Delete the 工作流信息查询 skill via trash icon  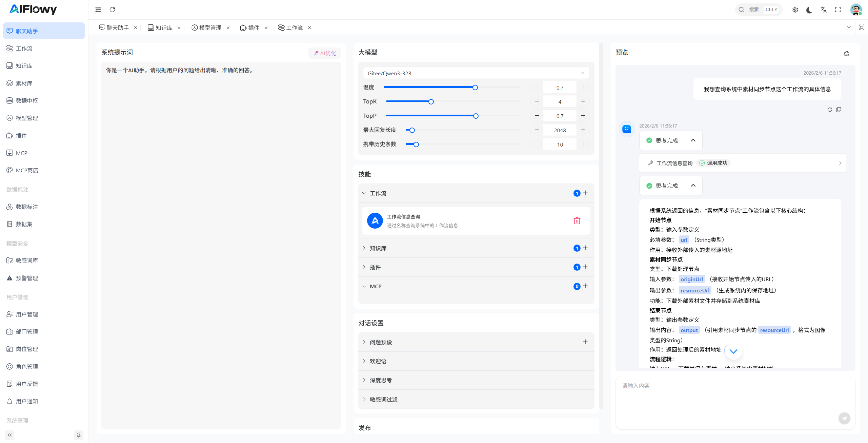point(577,220)
